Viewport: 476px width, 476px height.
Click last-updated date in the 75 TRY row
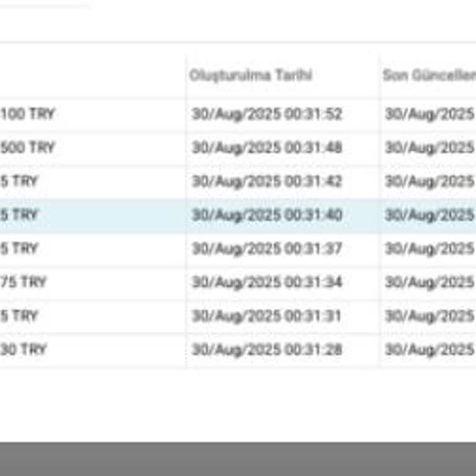430,283
